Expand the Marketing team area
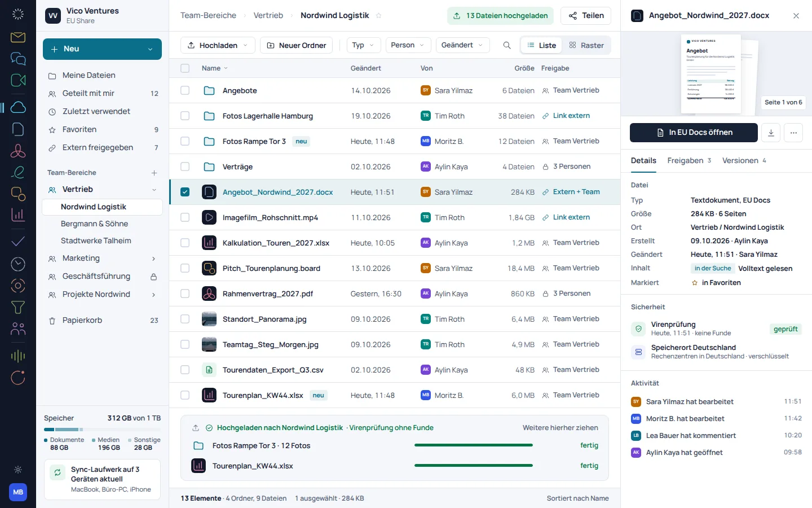This screenshot has width=812, height=508. pyautogui.click(x=153, y=259)
